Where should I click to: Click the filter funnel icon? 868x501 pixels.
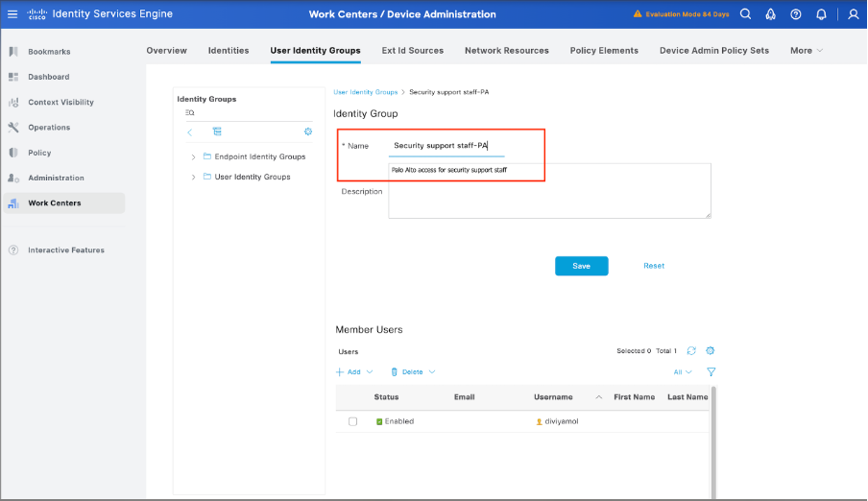coord(711,372)
